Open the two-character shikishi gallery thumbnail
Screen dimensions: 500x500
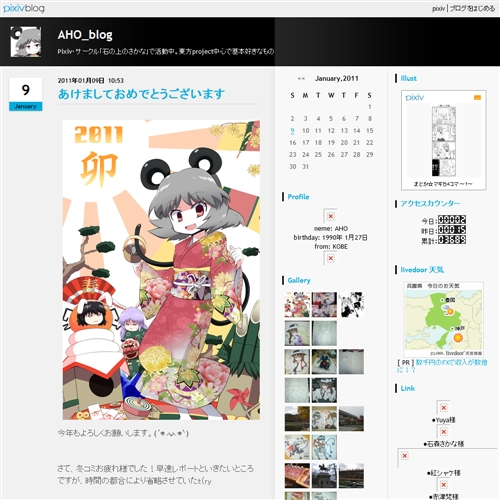click(x=324, y=419)
